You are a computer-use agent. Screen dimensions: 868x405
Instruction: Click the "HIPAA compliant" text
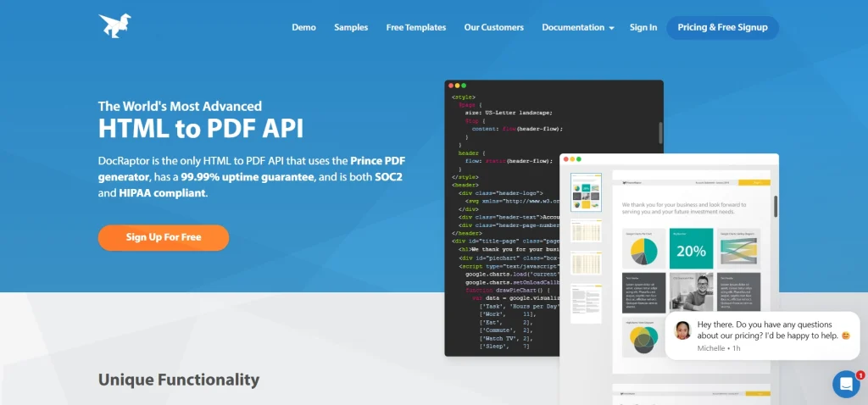click(162, 194)
